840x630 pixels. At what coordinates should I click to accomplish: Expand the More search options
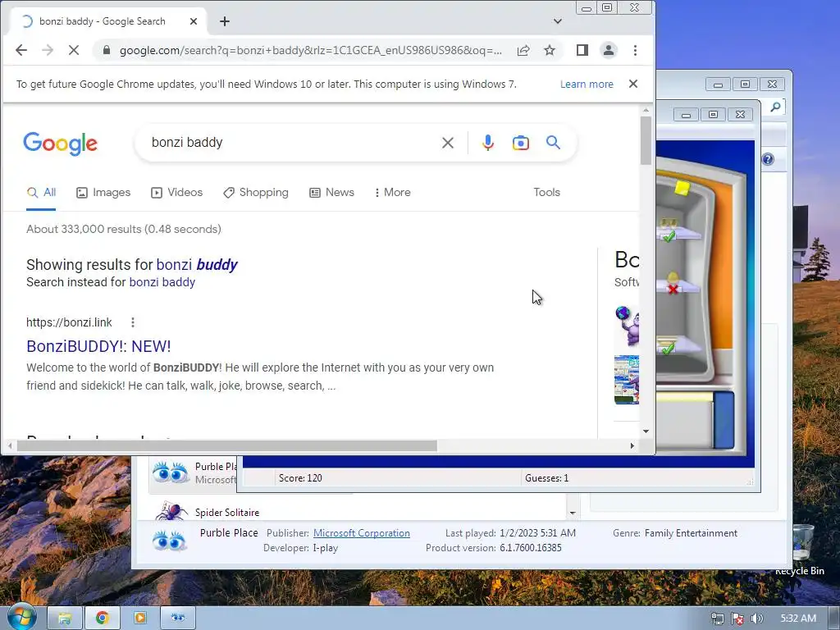[393, 192]
